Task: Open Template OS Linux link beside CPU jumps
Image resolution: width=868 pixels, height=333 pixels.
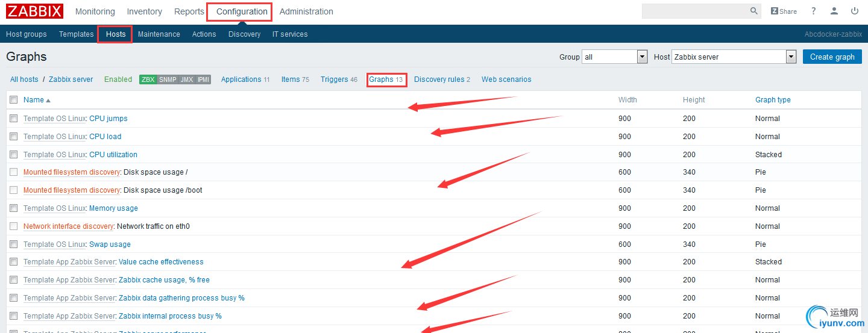Action: tap(55, 119)
